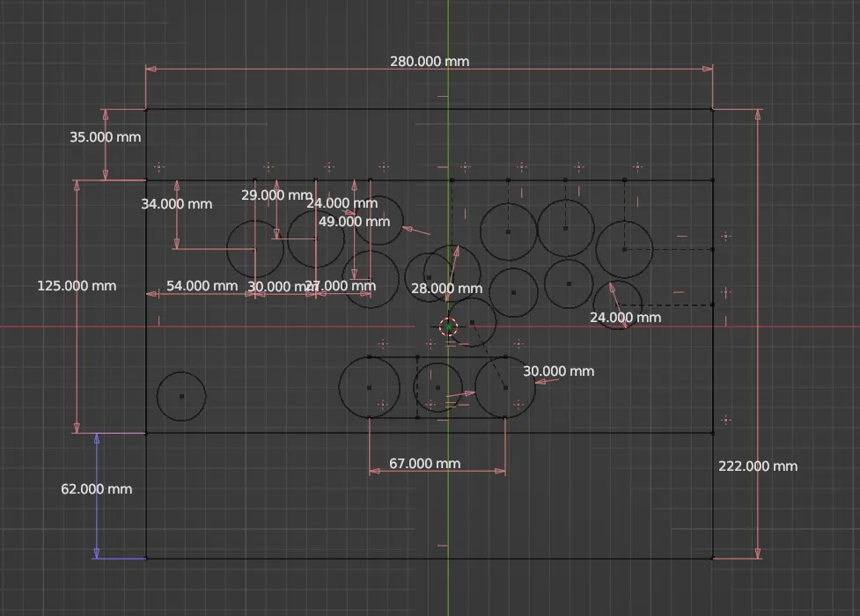Image resolution: width=860 pixels, height=616 pixels.
Task: Click the 34.000 mm dimension label
Action: pyautogui.click(x=177, y=204)
